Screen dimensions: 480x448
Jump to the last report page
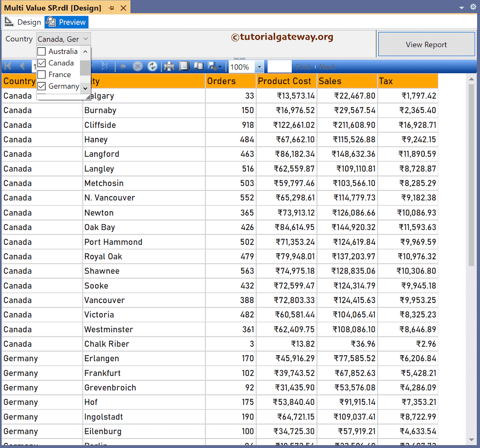coord(104,66)
